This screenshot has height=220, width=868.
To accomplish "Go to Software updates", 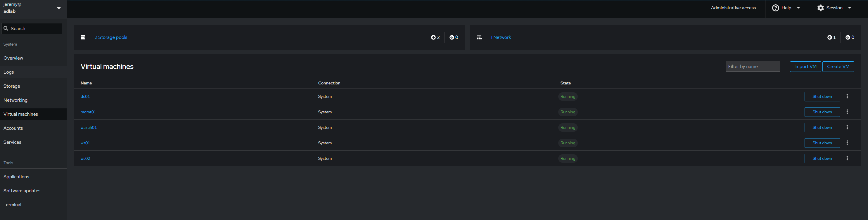I will [x=33, y=191].
